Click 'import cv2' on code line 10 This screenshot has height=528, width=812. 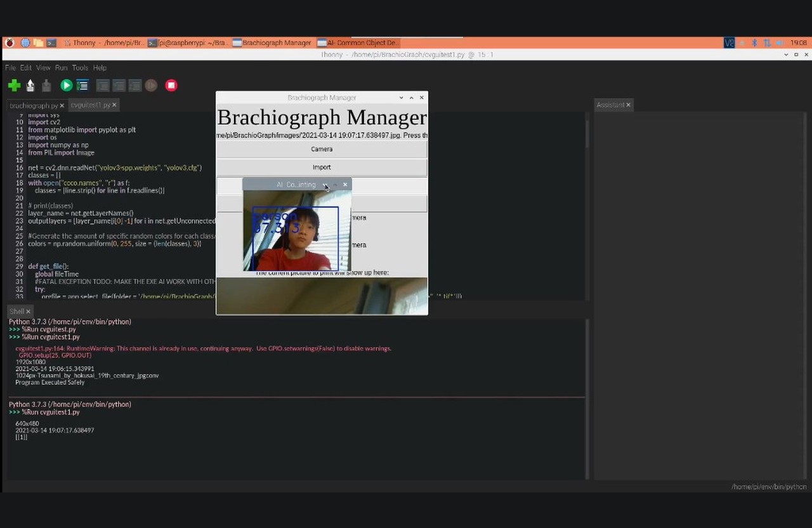click(x=44, y=122)
